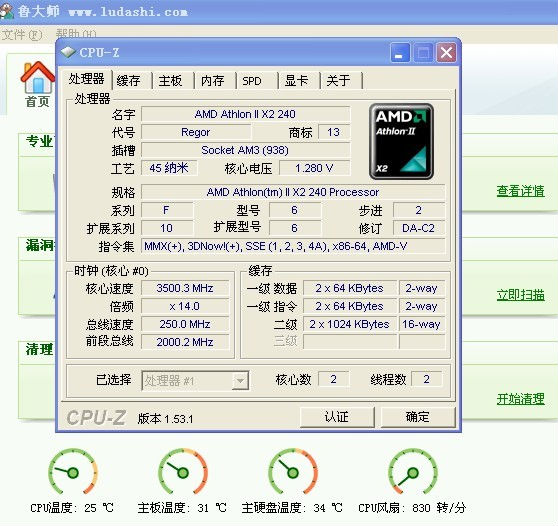Switch to the 主板 tab

click(170, 81)
